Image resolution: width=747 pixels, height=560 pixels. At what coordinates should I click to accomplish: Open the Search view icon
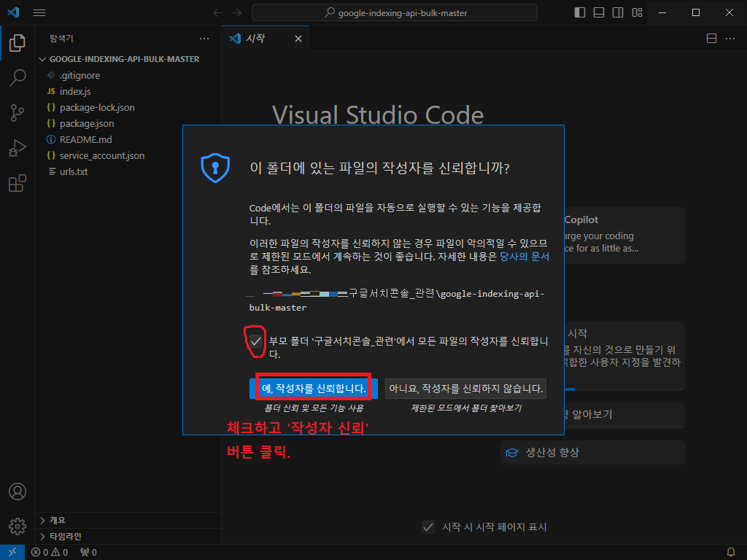(x=18, y=77)
